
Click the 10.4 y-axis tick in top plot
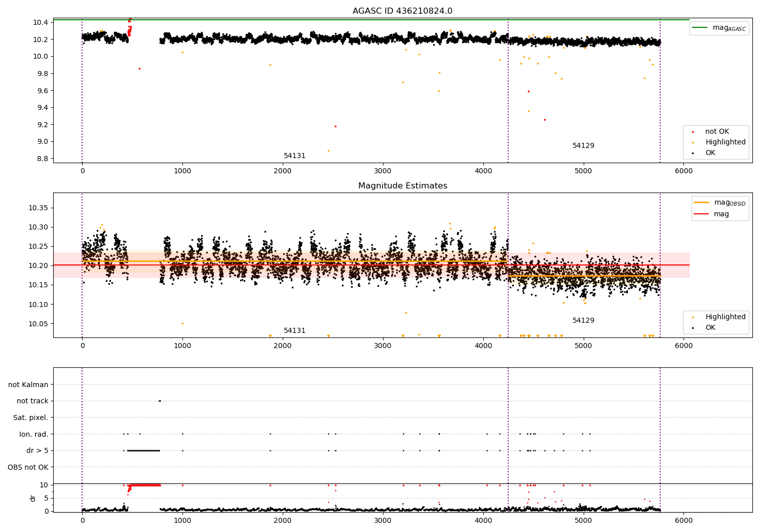(41, 22)
